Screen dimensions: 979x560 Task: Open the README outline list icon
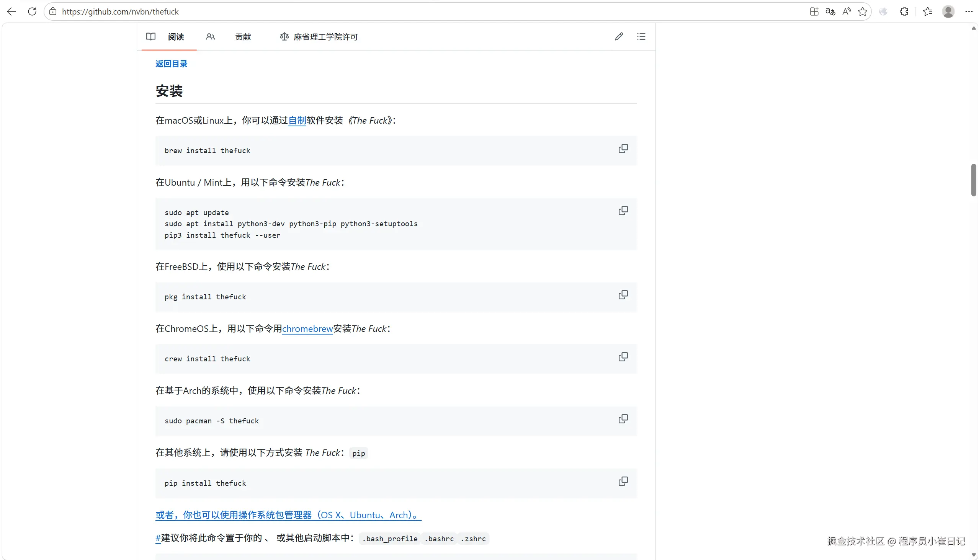pos(641,36)
